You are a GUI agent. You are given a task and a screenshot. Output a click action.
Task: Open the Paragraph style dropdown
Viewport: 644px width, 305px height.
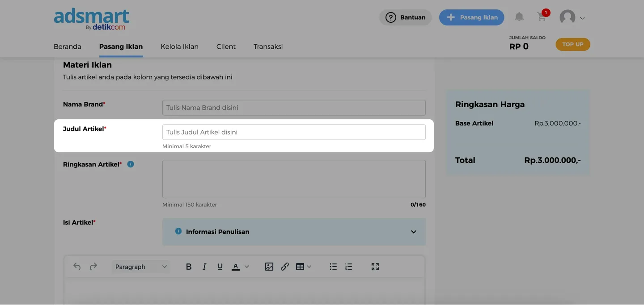[x=140, y=267]
